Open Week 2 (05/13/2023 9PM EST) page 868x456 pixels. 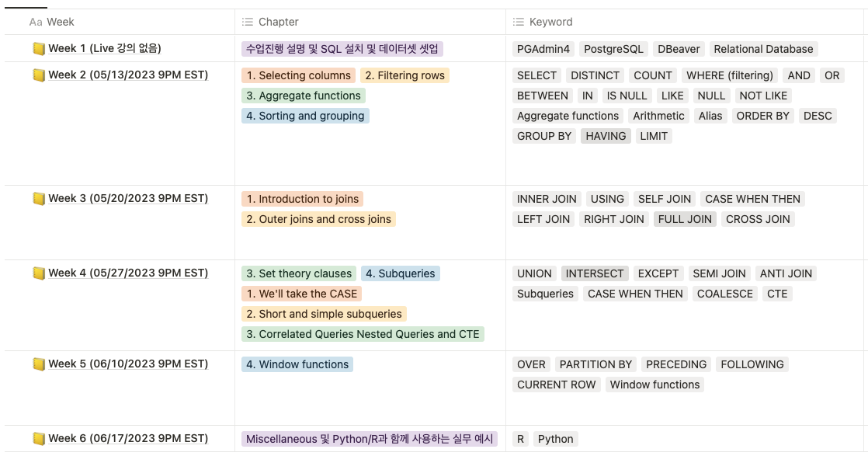tap(128, 75)
